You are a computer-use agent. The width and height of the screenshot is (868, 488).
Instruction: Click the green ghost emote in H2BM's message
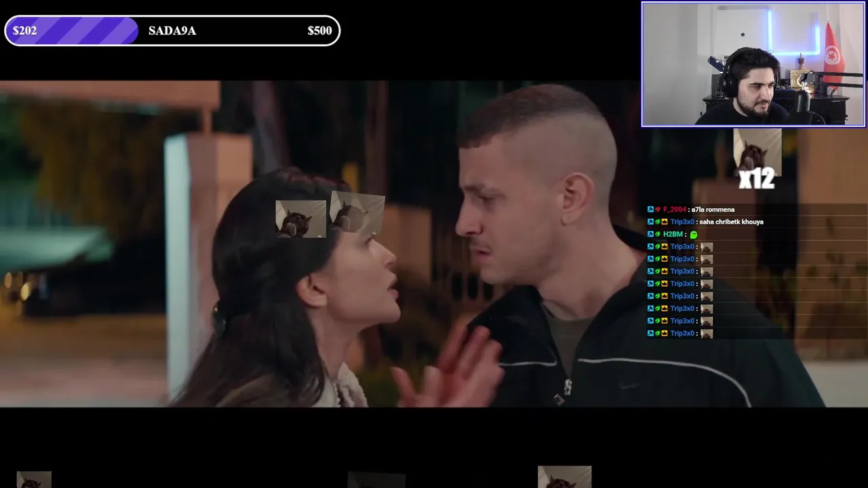pyautogui.click(x=694, y=235)
